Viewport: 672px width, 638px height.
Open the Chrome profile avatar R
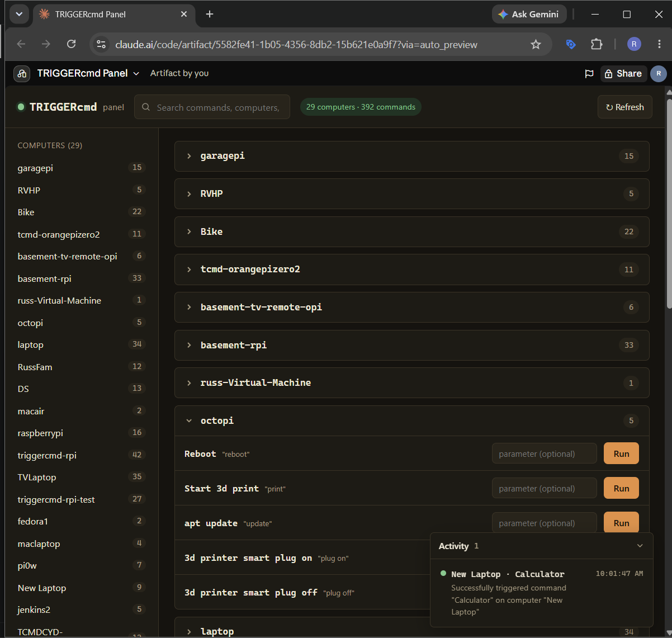click(634, 44)
